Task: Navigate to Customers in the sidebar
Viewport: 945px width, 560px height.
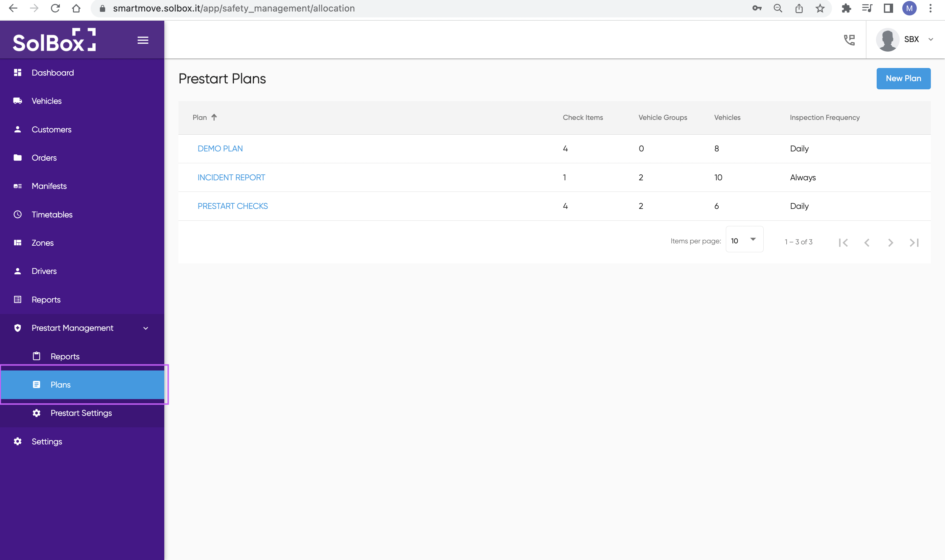Action: [82, 129]
